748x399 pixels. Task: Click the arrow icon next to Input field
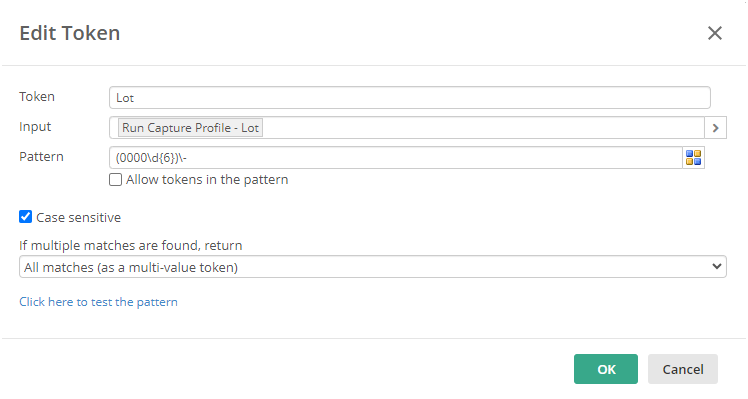715,128
